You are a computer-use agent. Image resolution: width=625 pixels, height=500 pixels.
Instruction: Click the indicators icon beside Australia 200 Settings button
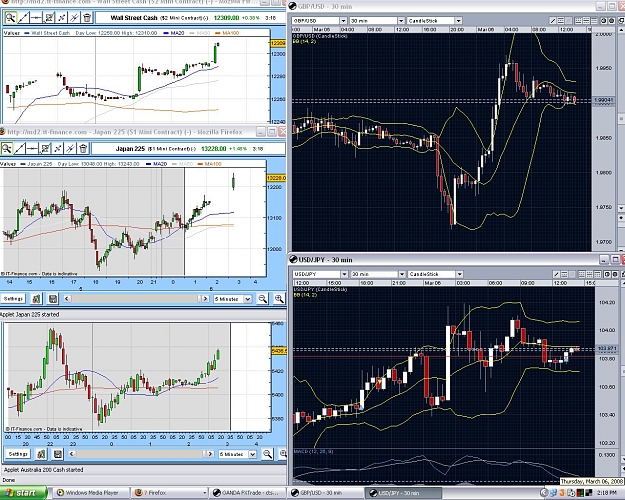tap(41, 454)
